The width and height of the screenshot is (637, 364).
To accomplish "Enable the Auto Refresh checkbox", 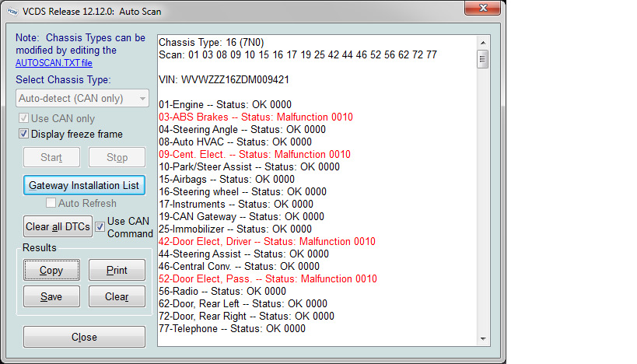I will click(51, 203).
